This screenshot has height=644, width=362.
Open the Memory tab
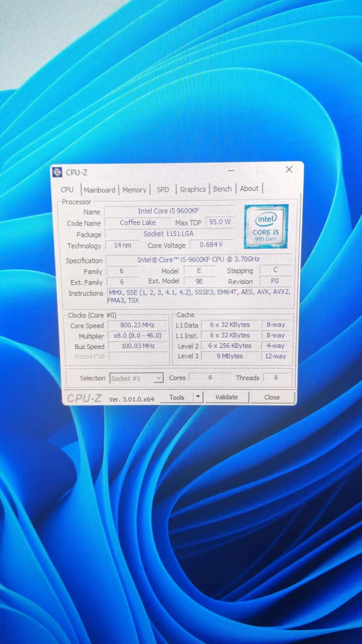134,190
